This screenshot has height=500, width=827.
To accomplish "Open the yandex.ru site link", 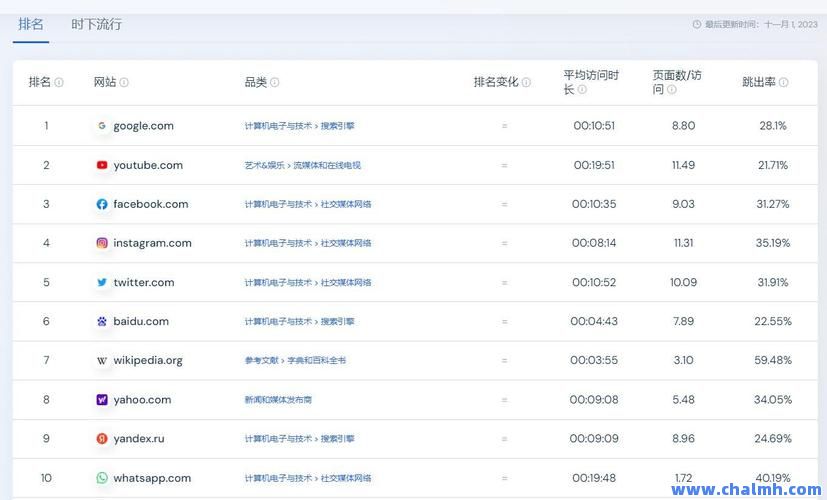I will click(139, 439).
